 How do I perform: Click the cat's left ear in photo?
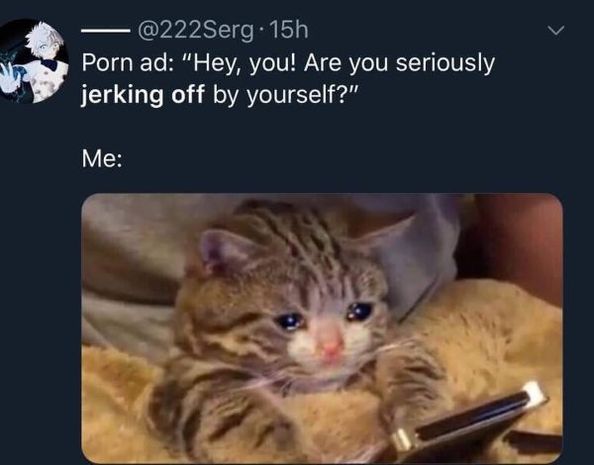[224, 248]
